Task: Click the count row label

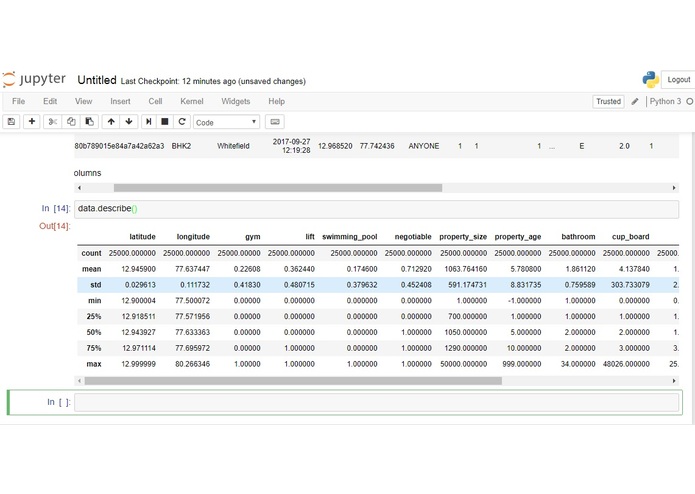Action: coord(91,253)
